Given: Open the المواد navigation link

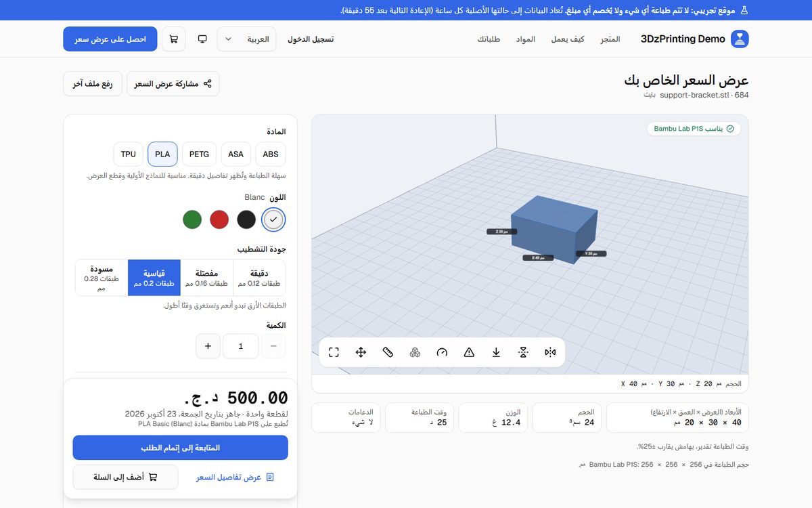Looking at the screenshot, I should click(526, 39).
